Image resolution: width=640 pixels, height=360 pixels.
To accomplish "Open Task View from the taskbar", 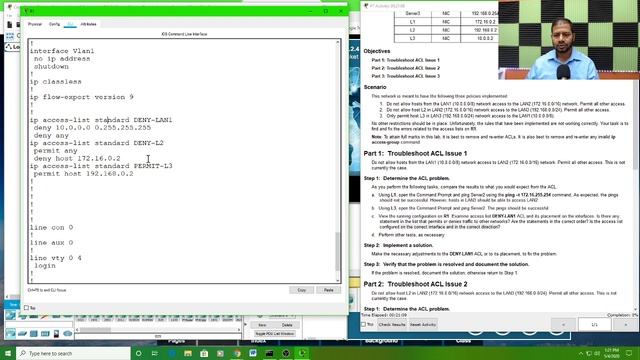I will coord(155,353).
